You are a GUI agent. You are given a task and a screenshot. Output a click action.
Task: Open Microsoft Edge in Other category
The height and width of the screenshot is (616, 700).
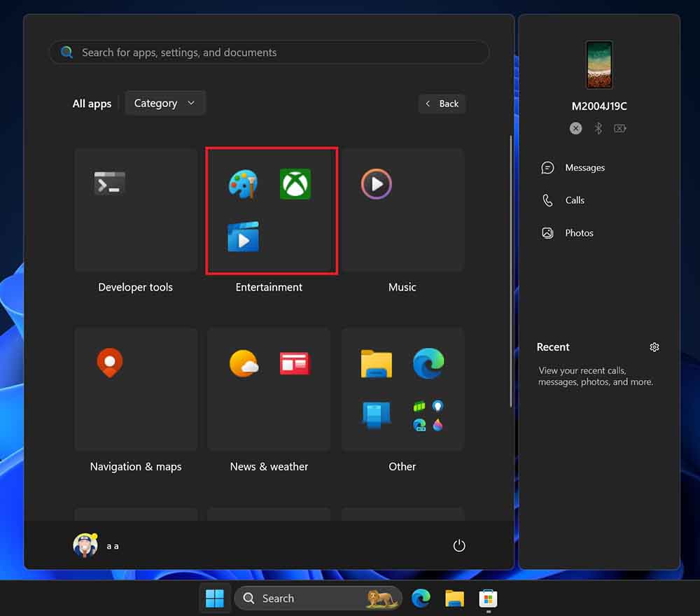tap(428, 363)
